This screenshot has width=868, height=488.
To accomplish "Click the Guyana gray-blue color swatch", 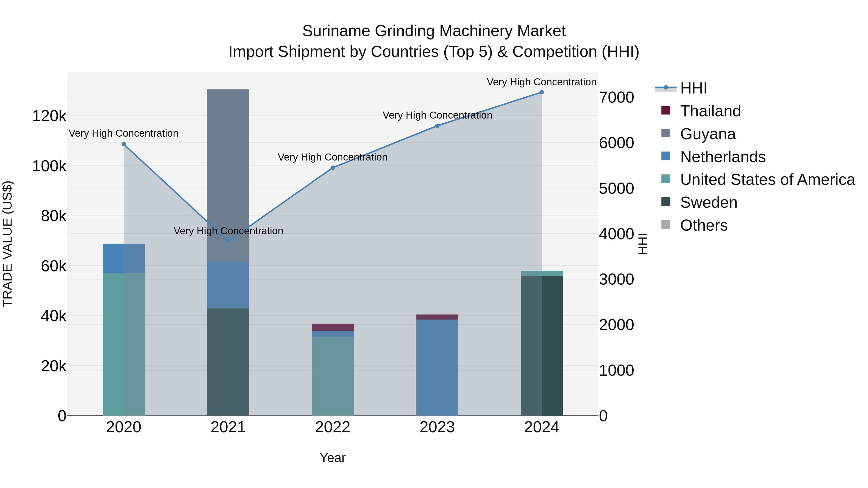I will coord(666,133).
